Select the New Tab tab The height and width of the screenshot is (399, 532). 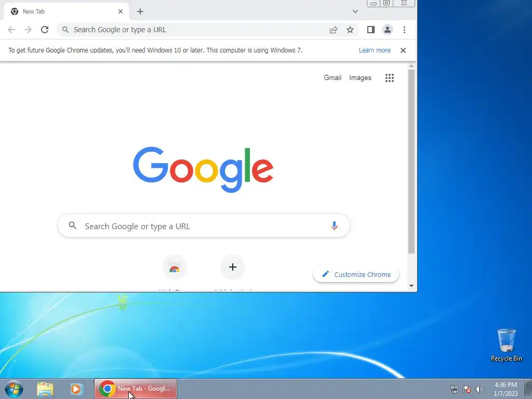tap(66, 11)
